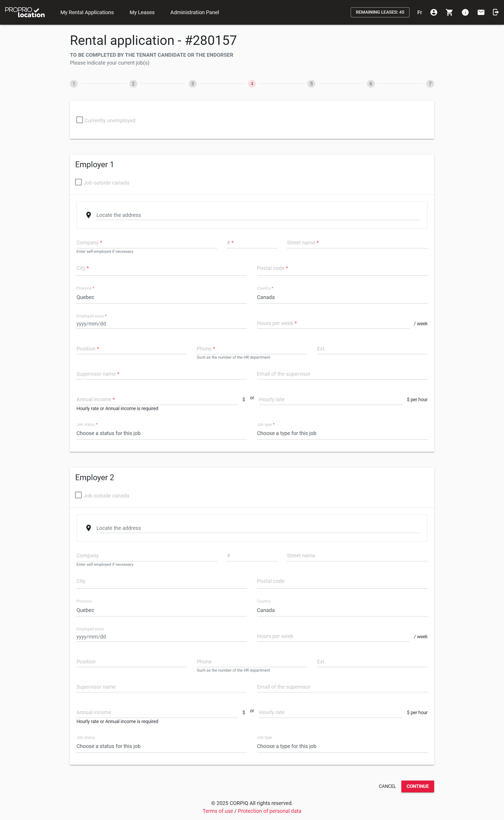Open Employer 1 Job status dropdown
This screenshot has height=820, width=504.
coord(161,433)
